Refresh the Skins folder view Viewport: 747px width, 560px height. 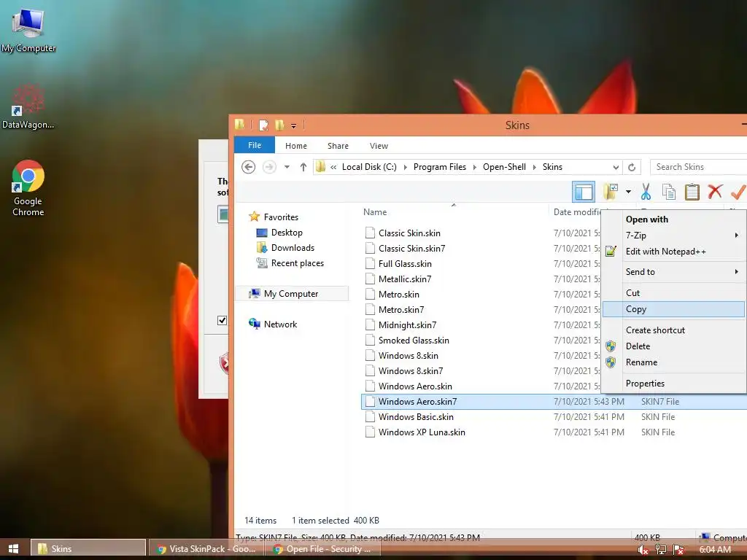pyautogui.click(x=632, y=167)
